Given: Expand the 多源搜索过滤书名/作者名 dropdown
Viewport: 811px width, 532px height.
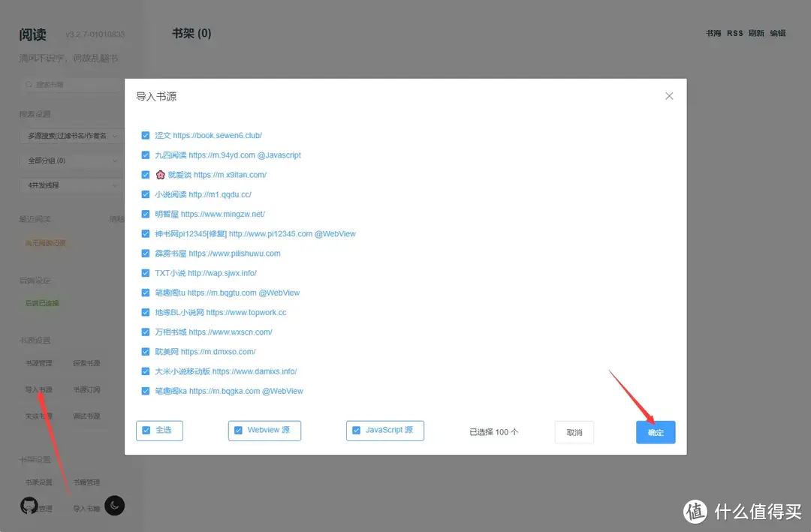Looking at the screenshot, I should (71, 136).
